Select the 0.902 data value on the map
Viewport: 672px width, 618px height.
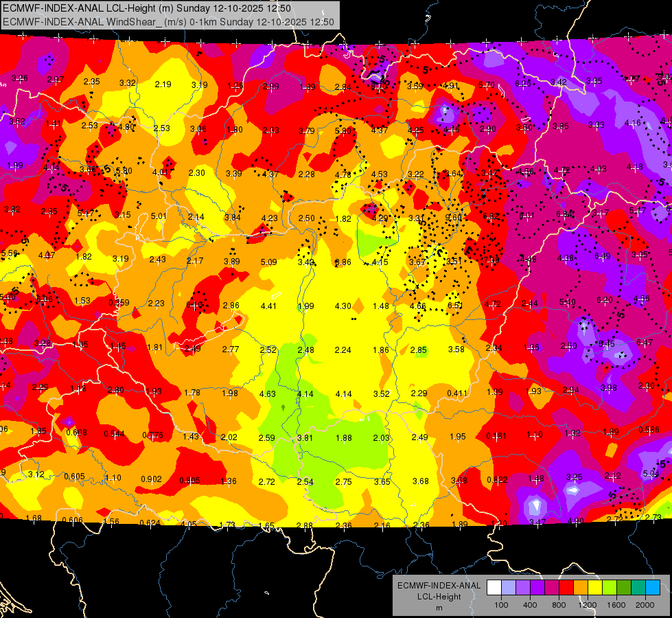click(151, 479)
